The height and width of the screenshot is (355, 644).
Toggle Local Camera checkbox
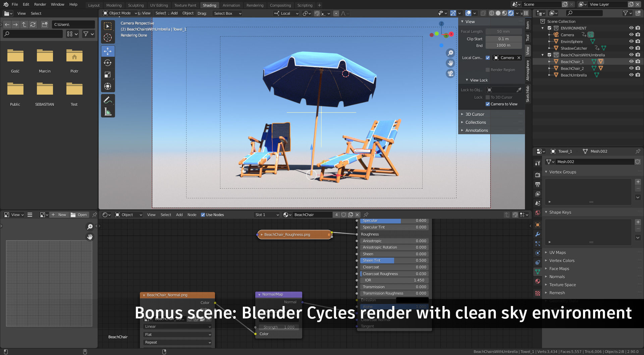[488, 58]
